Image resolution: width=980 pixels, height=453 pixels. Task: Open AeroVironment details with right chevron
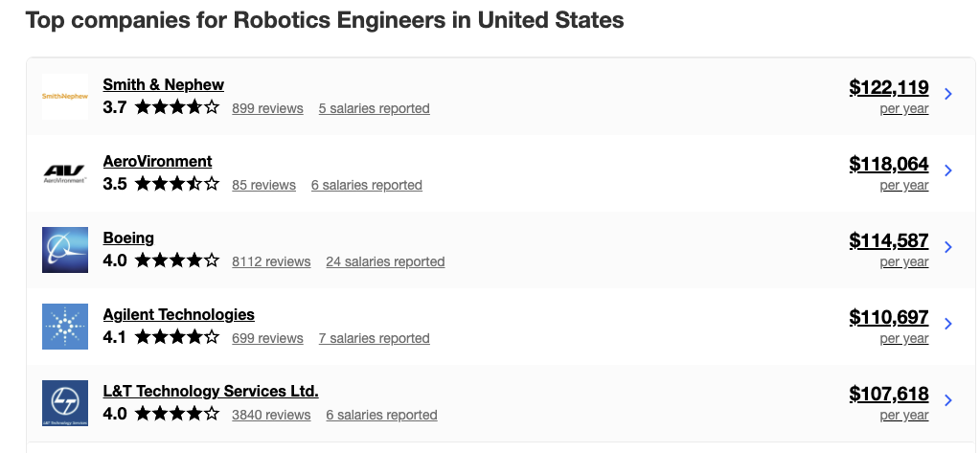pos(948,170)
